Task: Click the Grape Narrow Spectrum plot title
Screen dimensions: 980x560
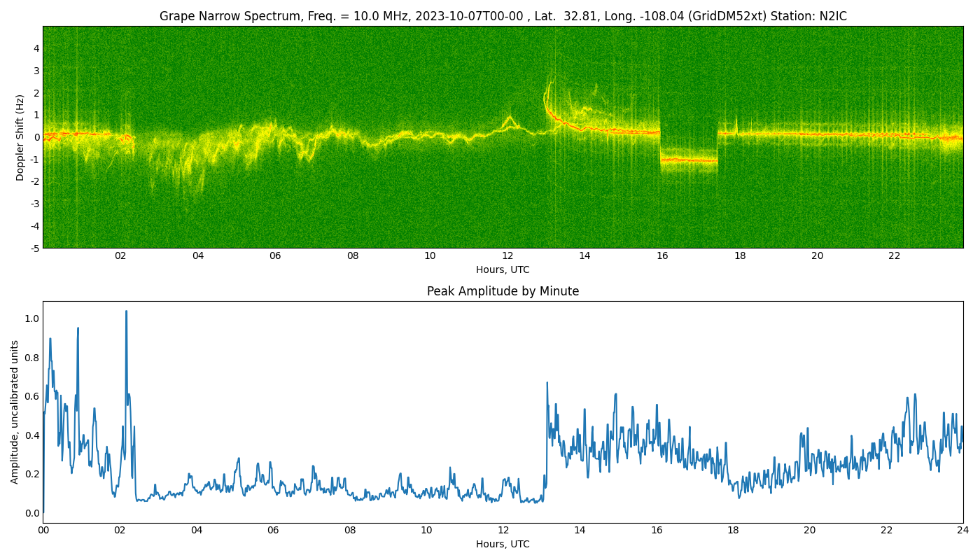Action: click(x=503, y=16)
